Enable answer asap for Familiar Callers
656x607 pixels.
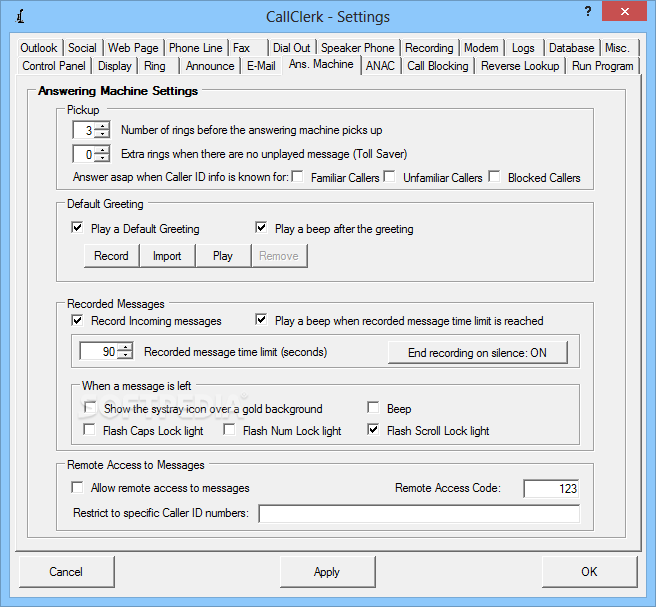[298, 177]
